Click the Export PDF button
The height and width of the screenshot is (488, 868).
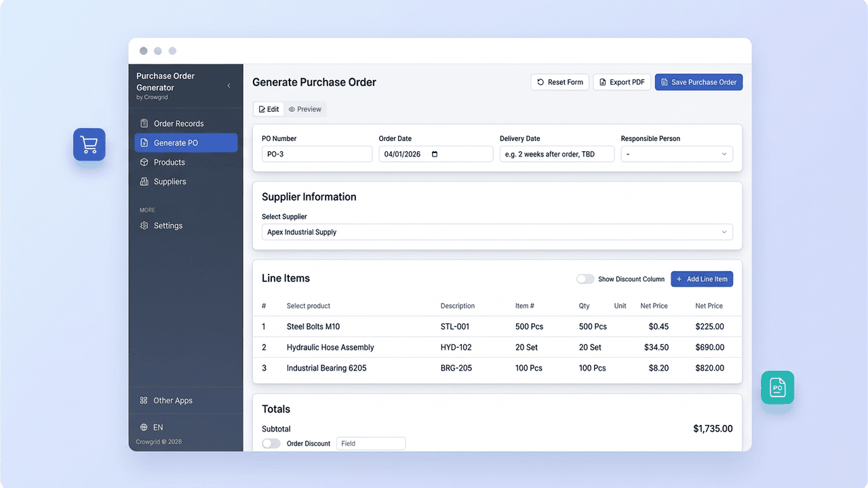click(x=622, y=82)
